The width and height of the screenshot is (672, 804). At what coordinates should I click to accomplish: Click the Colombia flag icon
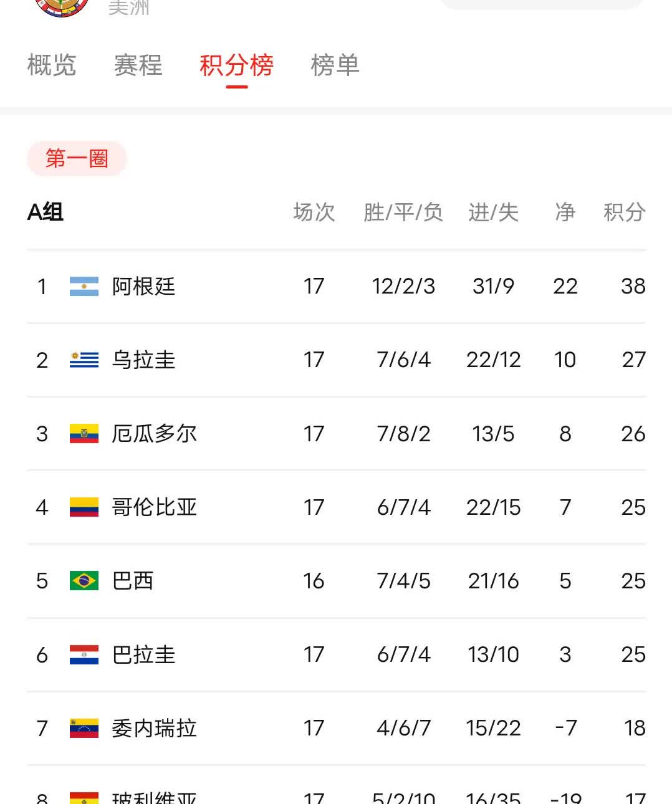click(x=84, y=507)
